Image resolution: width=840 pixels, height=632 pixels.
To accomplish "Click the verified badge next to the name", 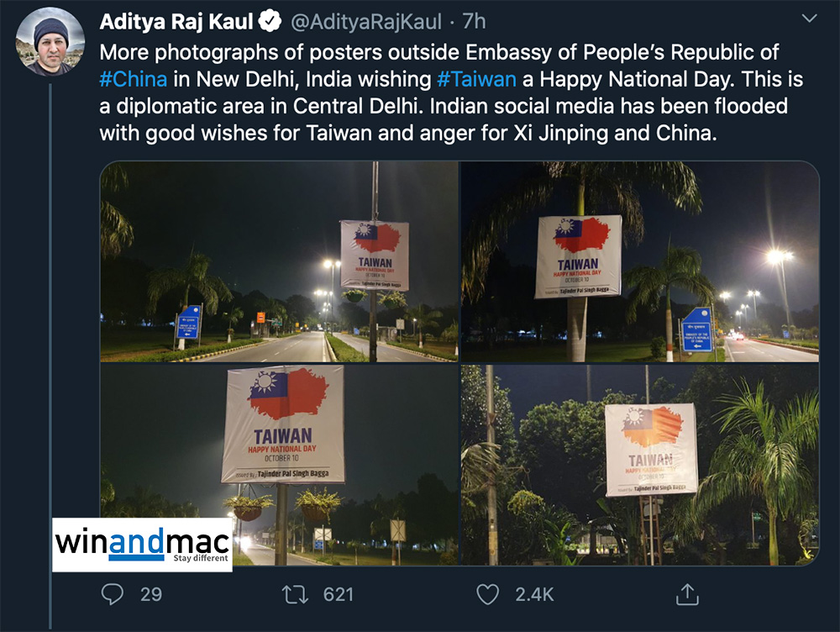I will (x=270, y=22).
